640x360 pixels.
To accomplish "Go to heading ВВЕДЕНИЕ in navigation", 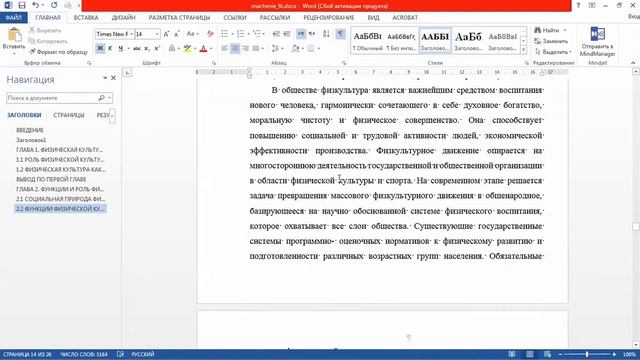I will tap(30, 130).
